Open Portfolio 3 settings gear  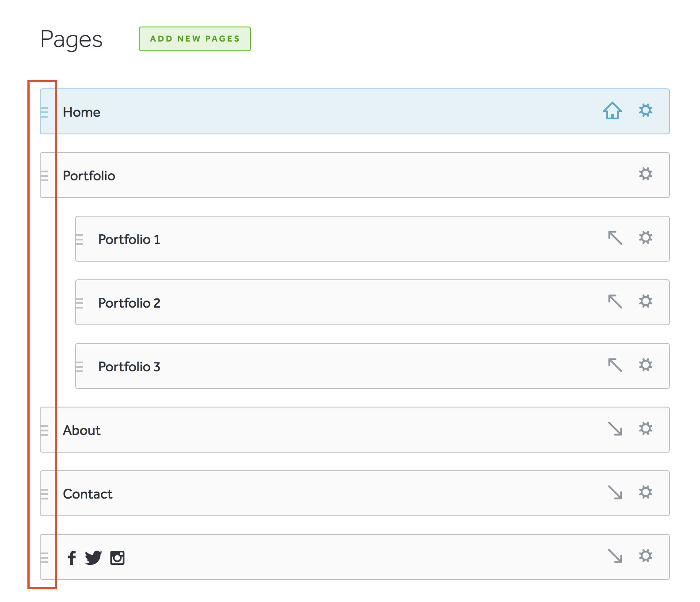[x=645, y=365]
